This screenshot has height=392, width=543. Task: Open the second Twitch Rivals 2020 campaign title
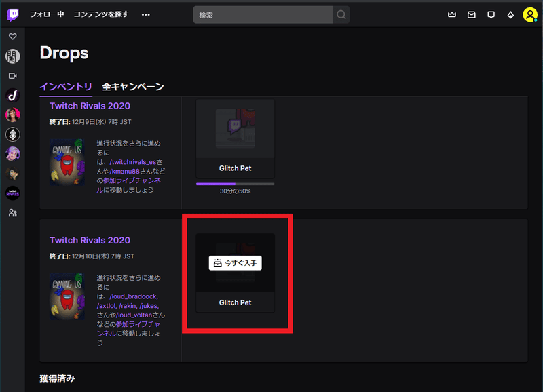(90, 240)
